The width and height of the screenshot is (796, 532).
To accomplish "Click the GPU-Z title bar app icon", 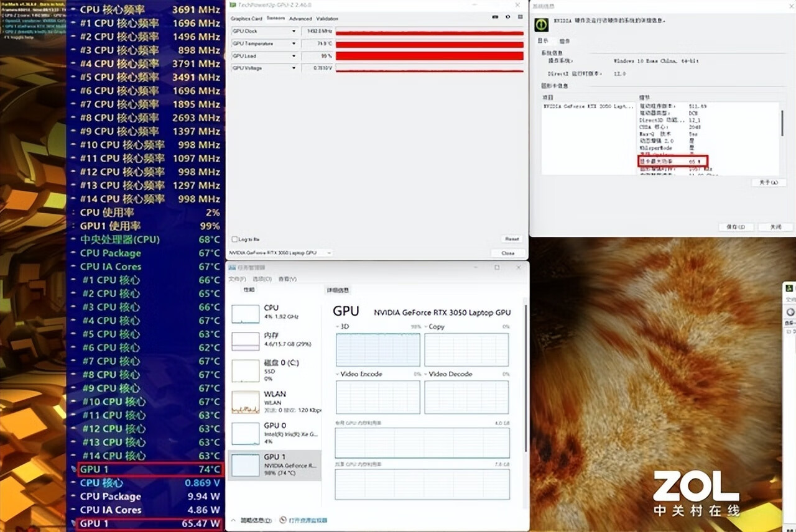I will [x=232, y=4].
